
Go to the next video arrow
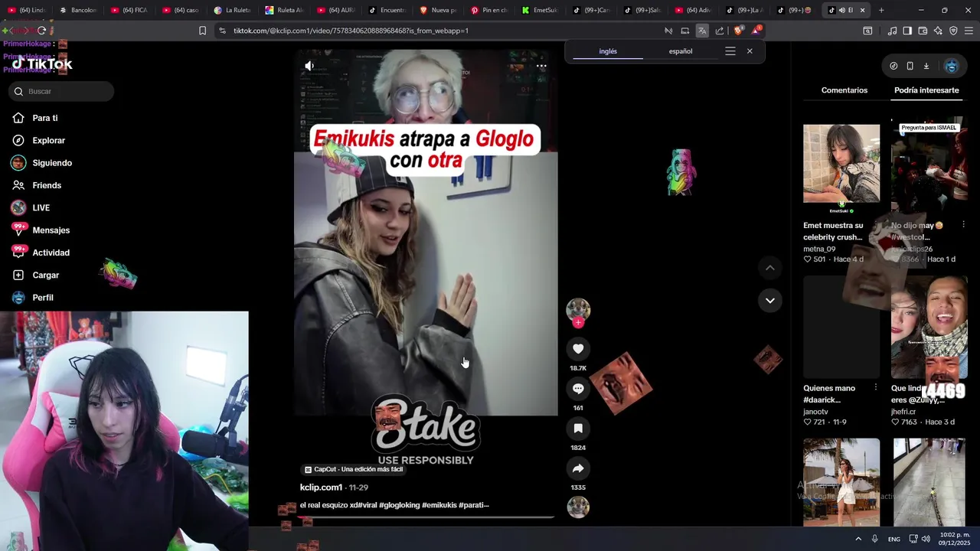(770, 301)
